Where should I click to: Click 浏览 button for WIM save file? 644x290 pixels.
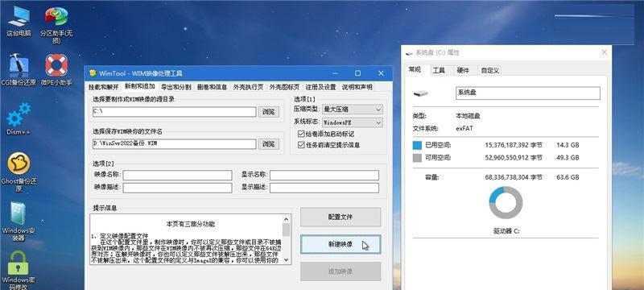tap(269, 143)
